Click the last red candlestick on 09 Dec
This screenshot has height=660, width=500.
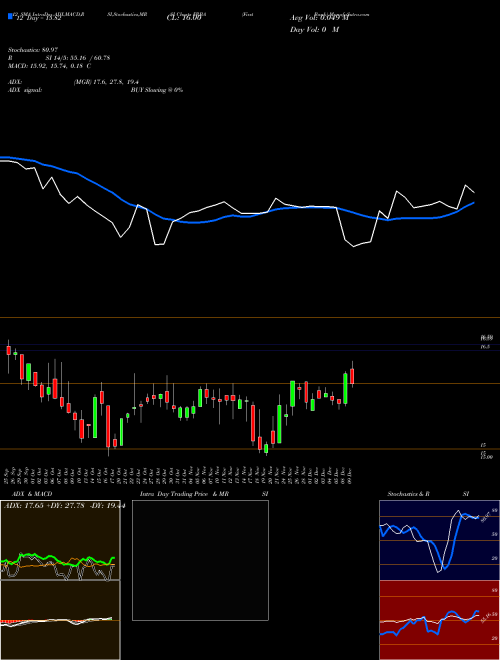(x=352, y=376)
